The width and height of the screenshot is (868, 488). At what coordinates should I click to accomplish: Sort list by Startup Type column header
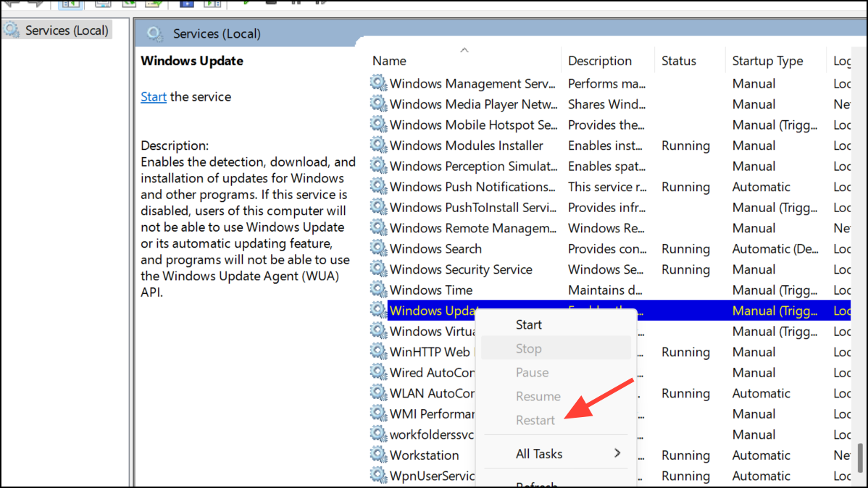pos(775,60)
